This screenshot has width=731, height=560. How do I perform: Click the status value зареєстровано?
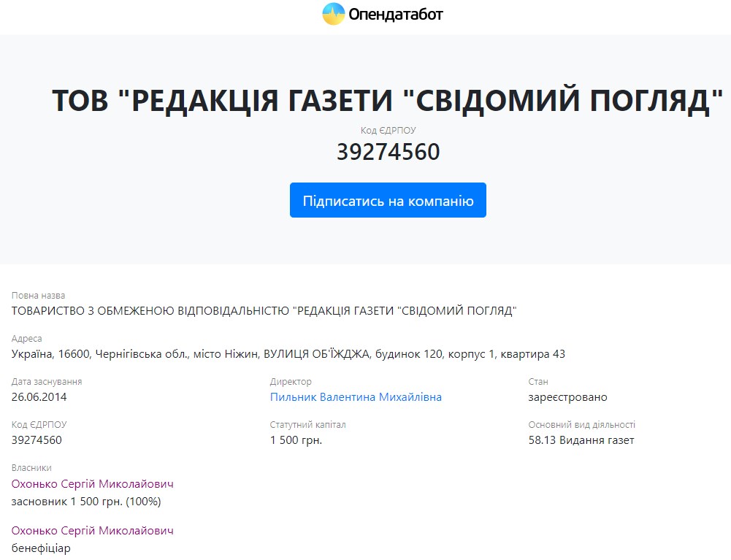coord(567,397)
